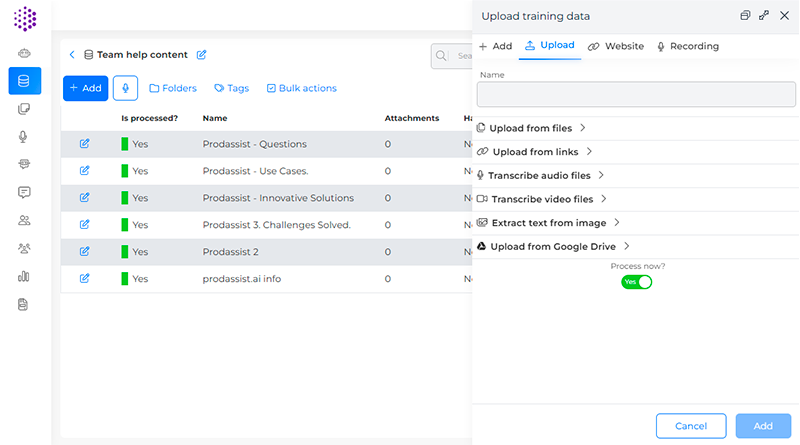Click the microphone button beside Add
The image size is (800, 445).
(125, 88)
